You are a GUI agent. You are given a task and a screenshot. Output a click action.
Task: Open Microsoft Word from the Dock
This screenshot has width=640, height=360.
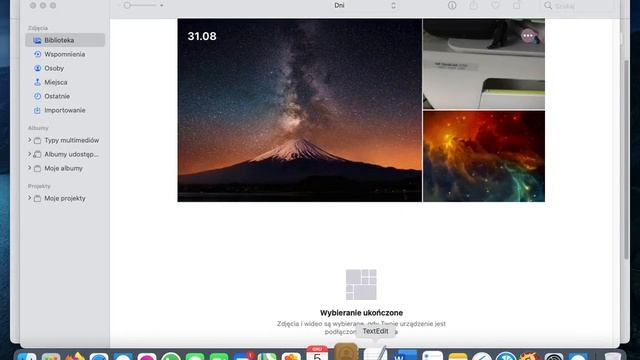pyautogui.click(x=406, y=355)
